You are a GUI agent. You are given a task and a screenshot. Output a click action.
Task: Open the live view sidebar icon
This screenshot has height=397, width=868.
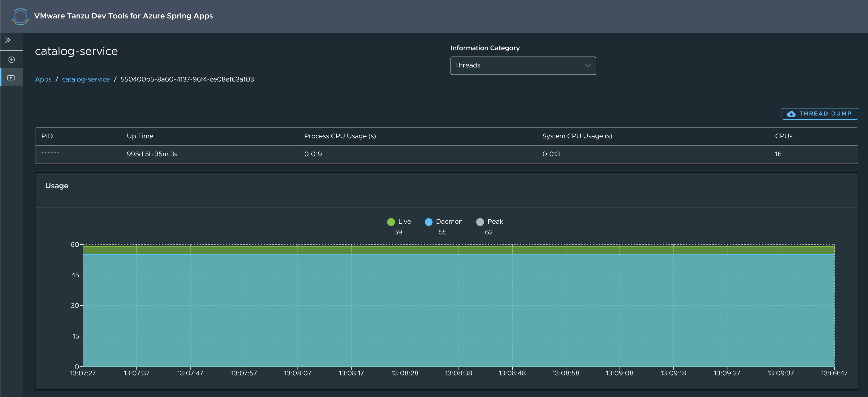11,77
